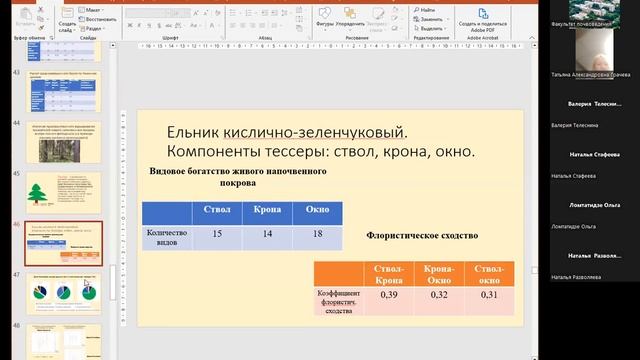640x360 pixels.
Task: Click the Cut scissors icon
Action: (40, 10)
